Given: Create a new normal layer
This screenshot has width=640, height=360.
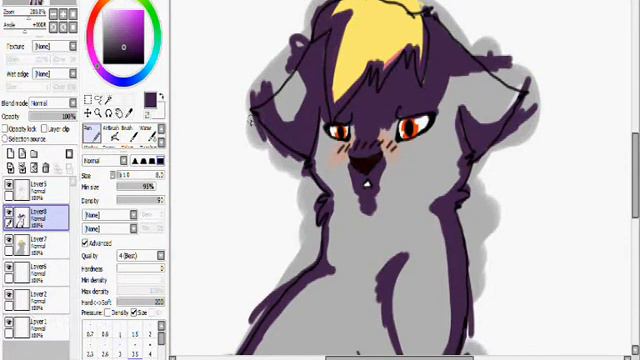Looking at the screenshot, I should pyautogui.click(x=11, y=153).
